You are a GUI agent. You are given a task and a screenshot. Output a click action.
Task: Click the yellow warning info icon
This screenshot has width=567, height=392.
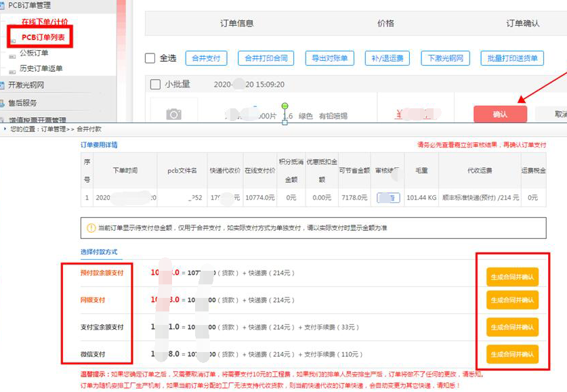[x=90, y=228]
